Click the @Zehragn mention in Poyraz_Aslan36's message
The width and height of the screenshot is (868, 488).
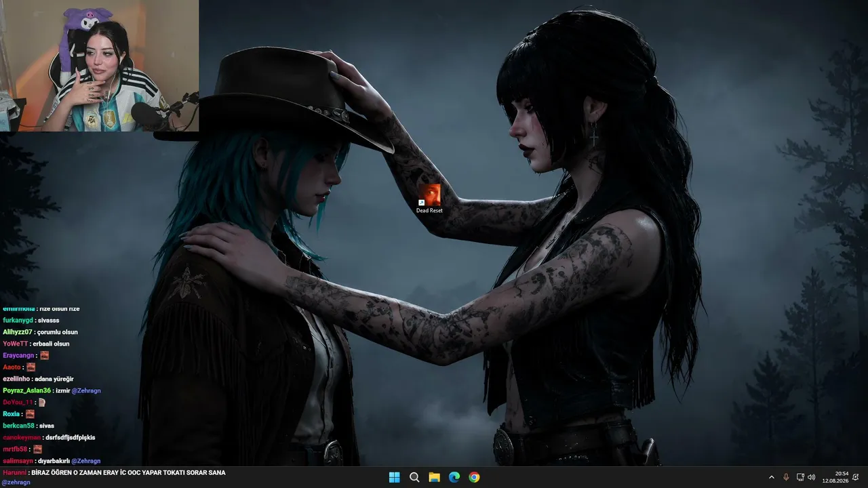(86, 390)
